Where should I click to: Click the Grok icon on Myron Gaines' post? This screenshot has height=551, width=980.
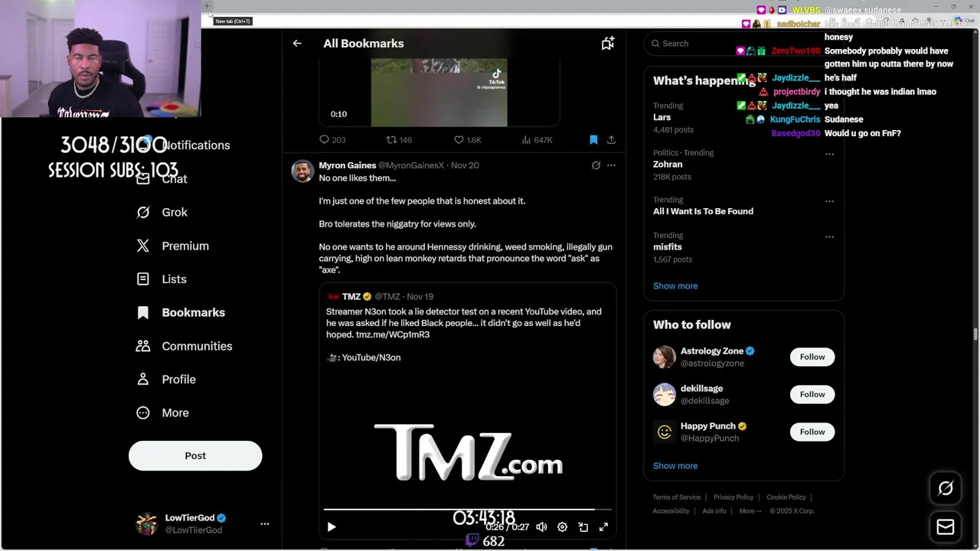click(596, 165)
